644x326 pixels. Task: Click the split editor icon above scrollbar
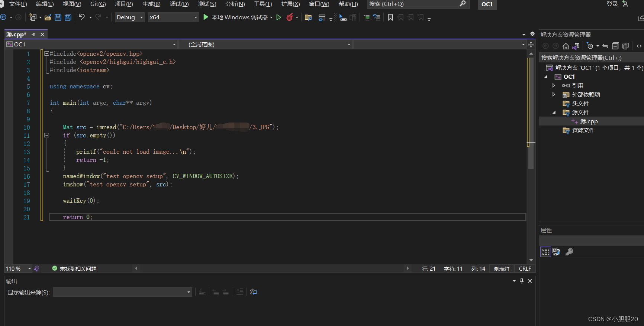pos(531,45)
